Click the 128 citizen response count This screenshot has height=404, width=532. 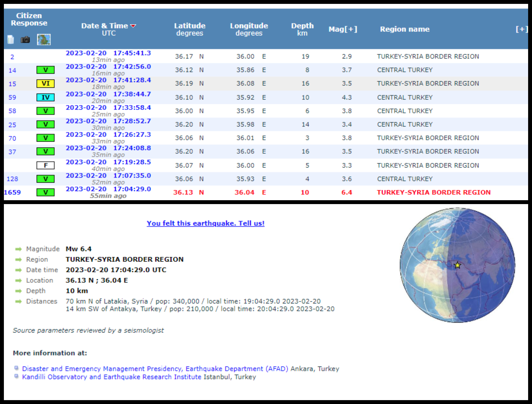pos(12,179)
